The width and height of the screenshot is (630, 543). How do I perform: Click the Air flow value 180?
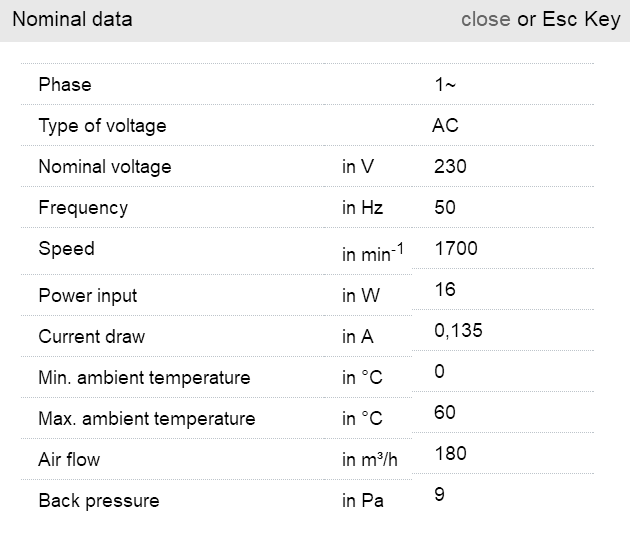click(450, 453)
